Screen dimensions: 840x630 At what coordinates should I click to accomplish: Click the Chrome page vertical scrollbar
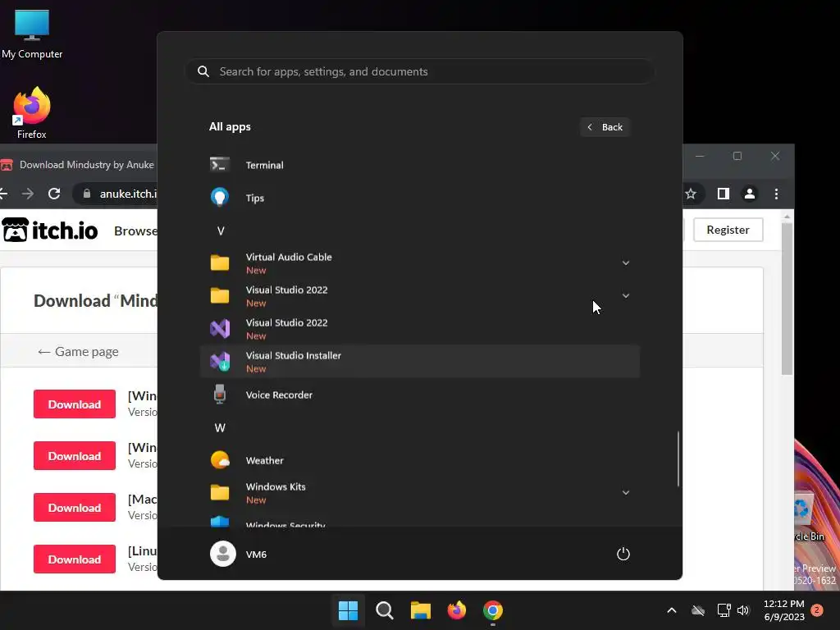click(x=787, y=299)
